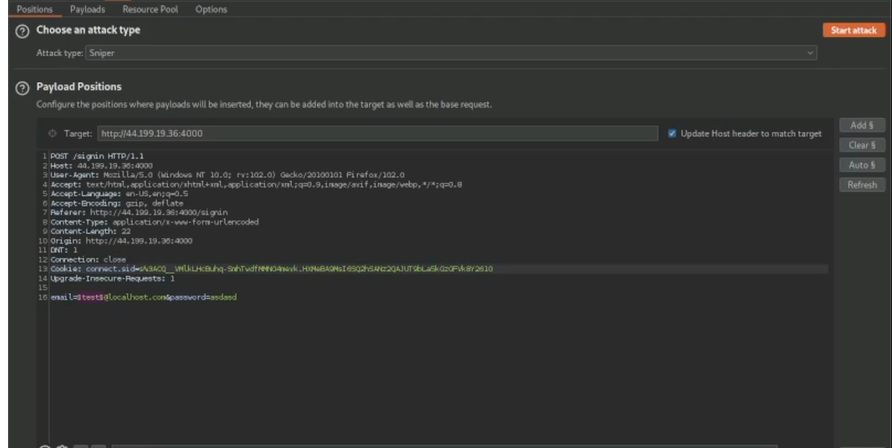
Task: Select the Options tab
Action: [x=210, y=9]
